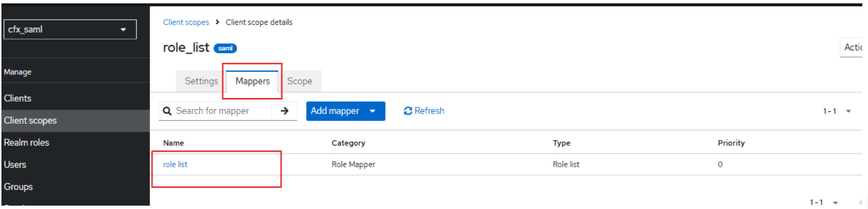Open Clients in the sidebar
The height and width of the screenshot is (209, 868).
pos(18,98)
